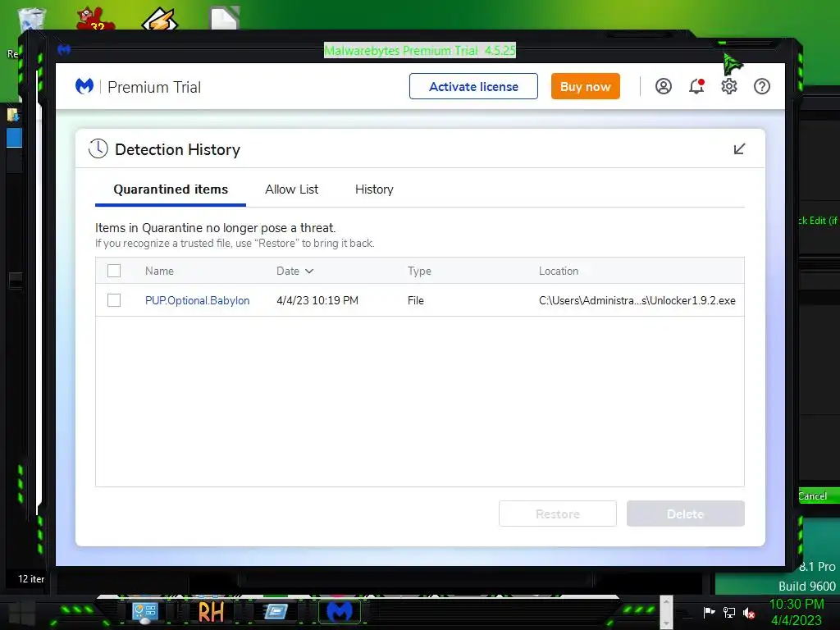Open the window-shaped taskbar app icon
Viewport: 840px width, 630px height.
click(276, 612)
